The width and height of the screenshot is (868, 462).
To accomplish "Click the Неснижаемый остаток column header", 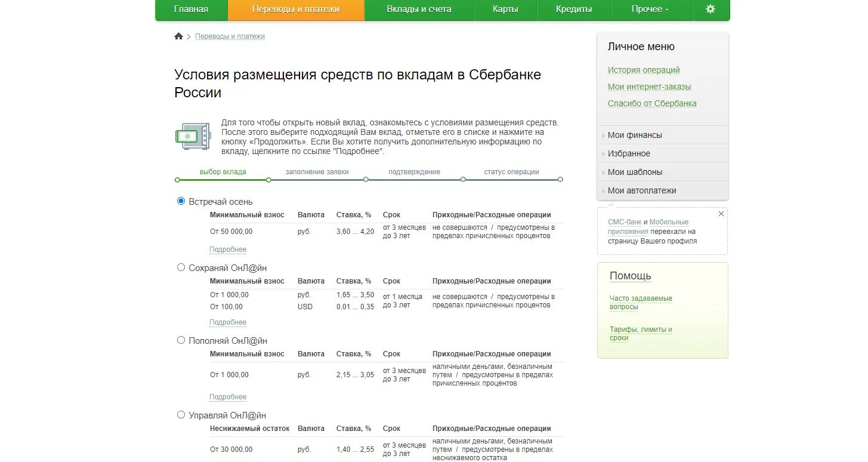I will tap(249, 429).
